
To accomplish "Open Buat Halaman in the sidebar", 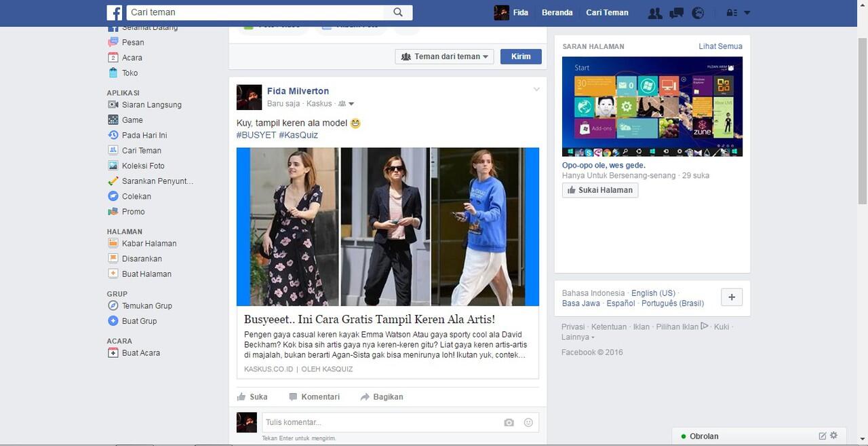I will pos(146,274).
